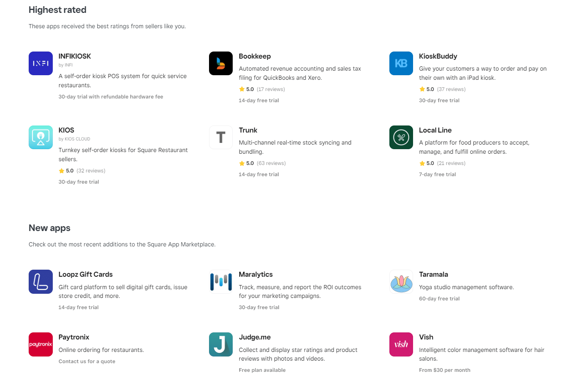Click the red Paytronix icon
The image size is (588, 386).
(41, 344)
